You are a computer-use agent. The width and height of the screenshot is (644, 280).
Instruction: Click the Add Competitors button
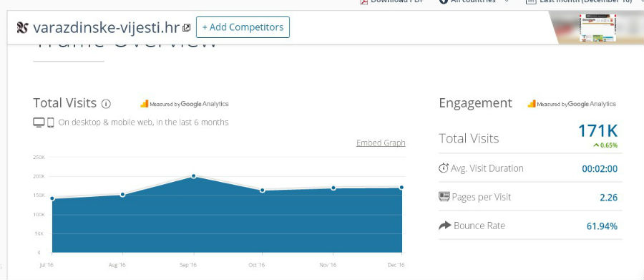(243, 27)
